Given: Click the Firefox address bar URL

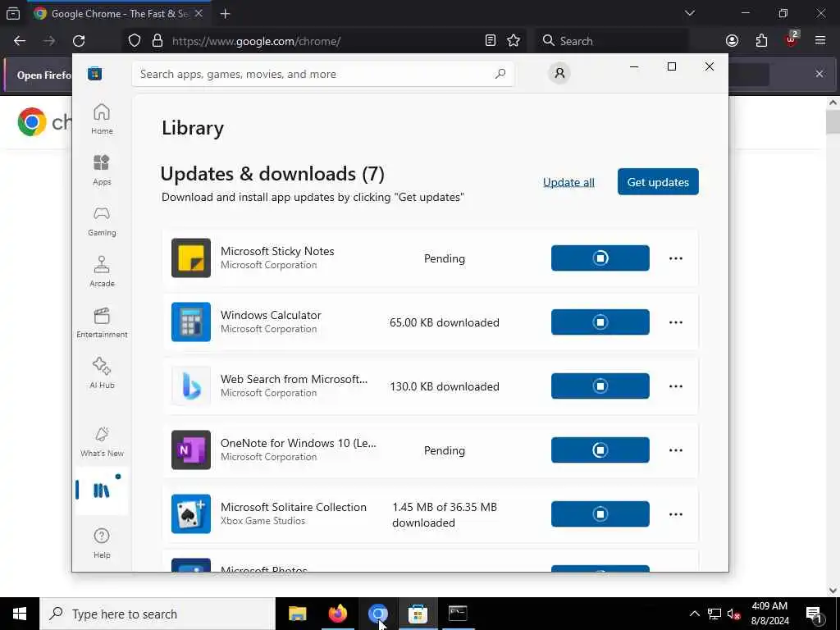Looking at the screenshot, I should pyautogui.click(x=256, y=41).
